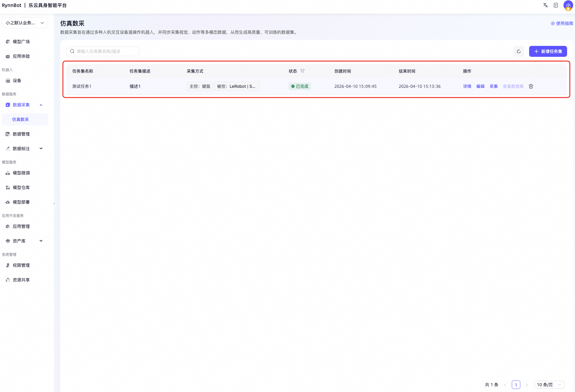The height and width of the screenshot is (392, 575).
Task: Click the 已完成 status tag
Action: 300,86
